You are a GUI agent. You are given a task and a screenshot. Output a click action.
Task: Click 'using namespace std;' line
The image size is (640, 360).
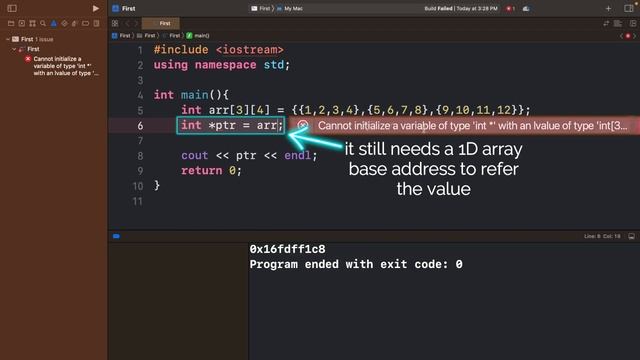tap(222, 65)
